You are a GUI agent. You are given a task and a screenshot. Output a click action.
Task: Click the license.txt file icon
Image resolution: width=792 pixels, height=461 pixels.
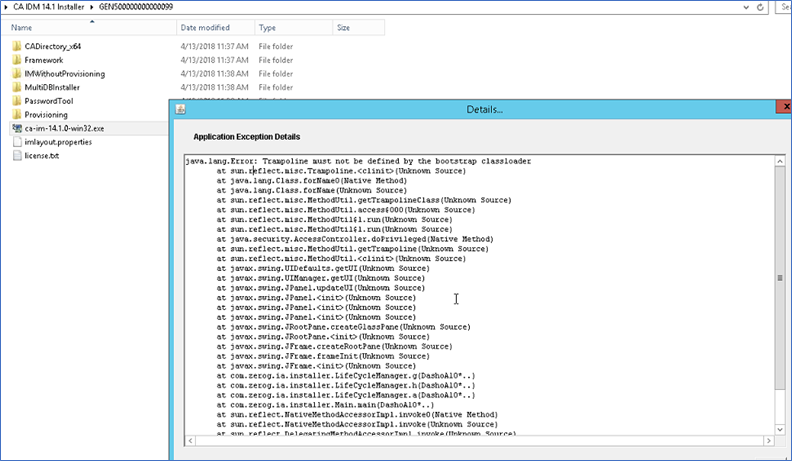coord(17,156)
